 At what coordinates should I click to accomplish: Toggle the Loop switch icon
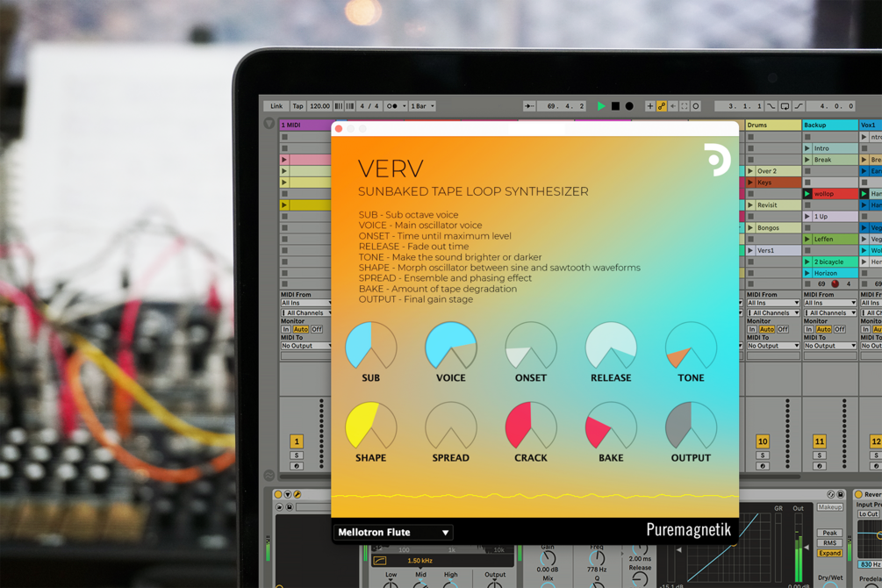[x=785, y=106]
